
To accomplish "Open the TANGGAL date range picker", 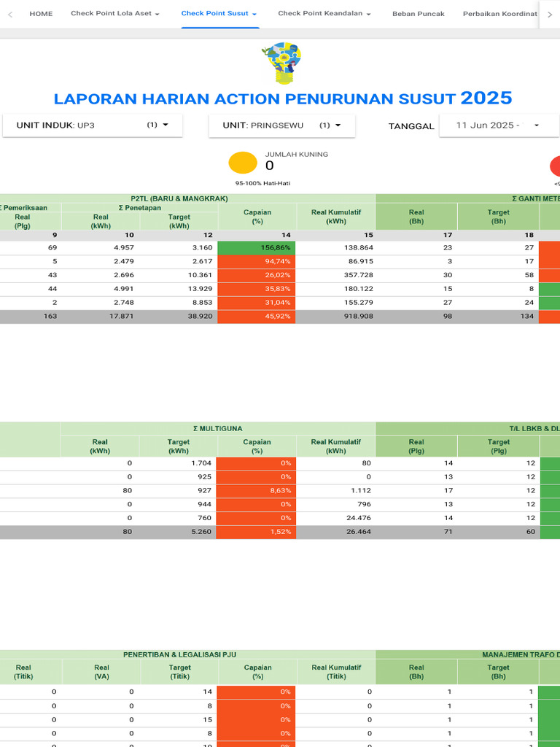I will (x=497, y=125).
